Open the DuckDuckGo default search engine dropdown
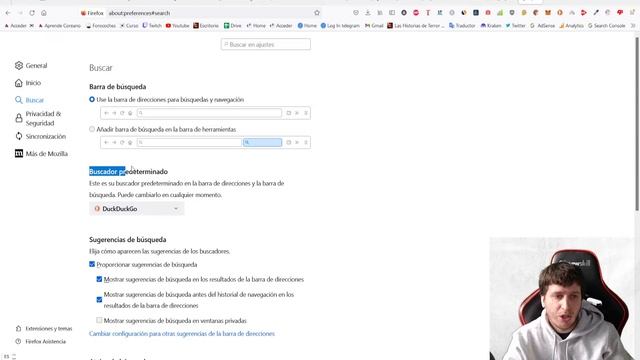Image resolution: width=640 pixels, height=360 pixels. 136,209
